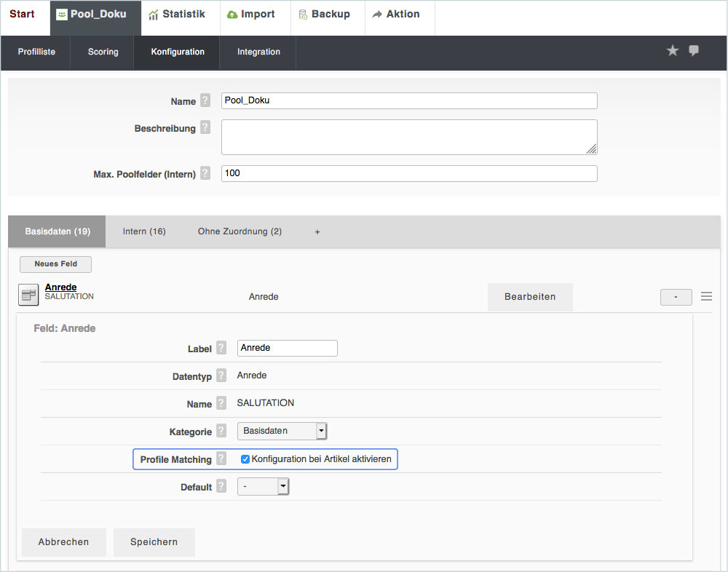Image resolution: width=728 pixels, height=572 pixels.
Task: Click the Anrede field type icon
Action: (28, 295)
